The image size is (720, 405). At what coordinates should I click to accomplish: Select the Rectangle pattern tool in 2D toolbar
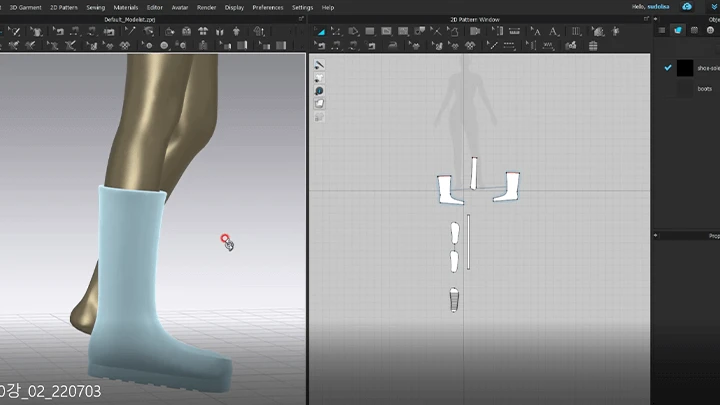point(370,31)
